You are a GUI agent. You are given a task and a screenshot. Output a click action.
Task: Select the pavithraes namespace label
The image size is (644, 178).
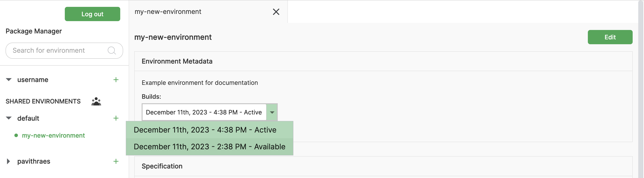click(x=34, y=161)
